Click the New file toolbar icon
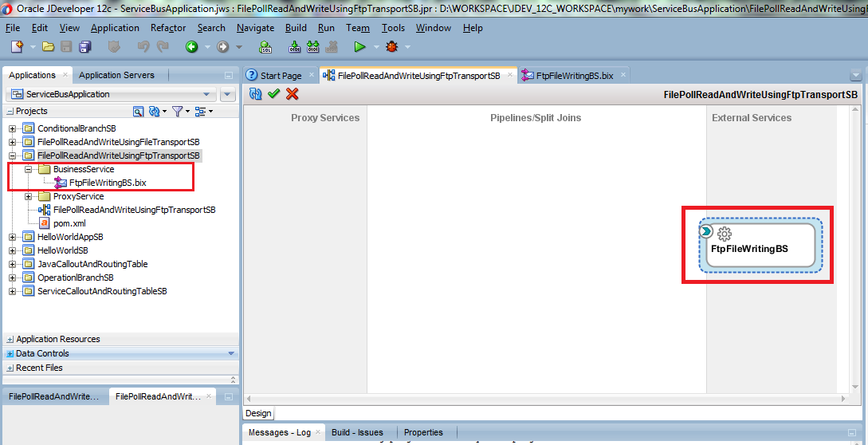 point(18,47)
